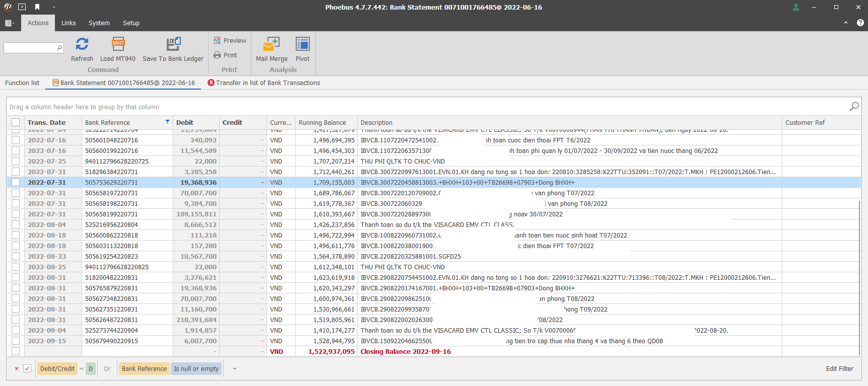
Task: Click the user account icon in title bar
Action: 796,7
